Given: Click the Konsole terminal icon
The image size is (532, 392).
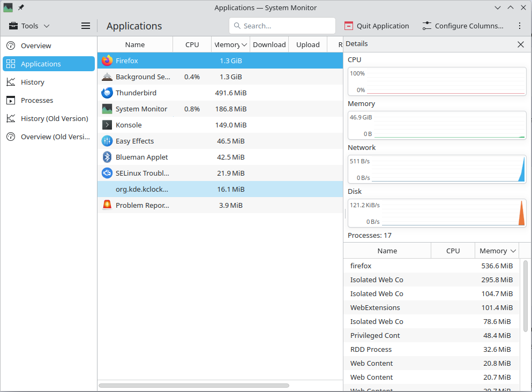Looking at the screenshot, I should (107, 125).
